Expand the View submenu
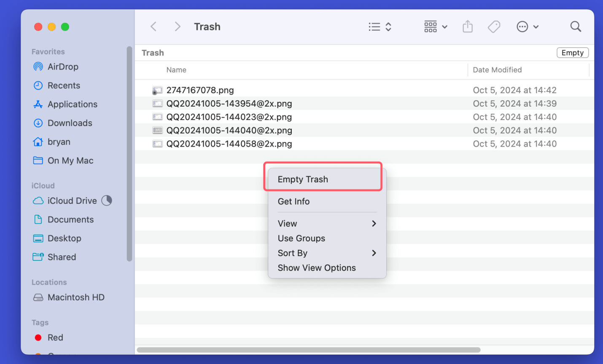 pos(287,223)
